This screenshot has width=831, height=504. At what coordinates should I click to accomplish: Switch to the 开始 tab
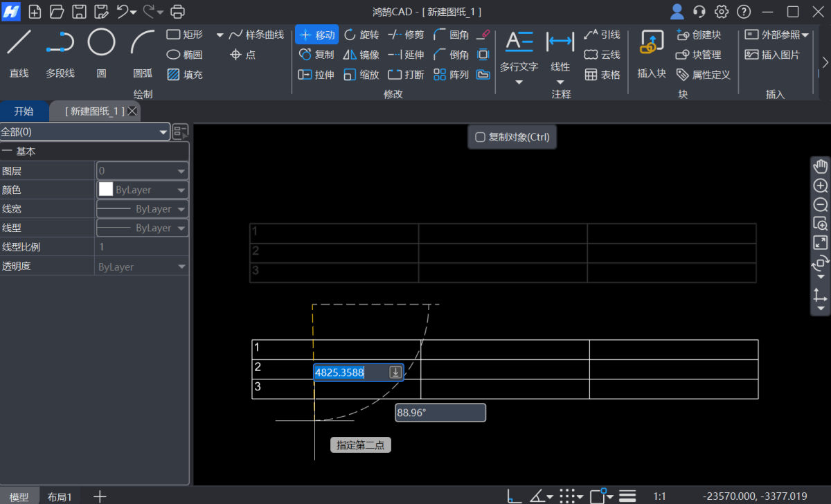(24, 111)
